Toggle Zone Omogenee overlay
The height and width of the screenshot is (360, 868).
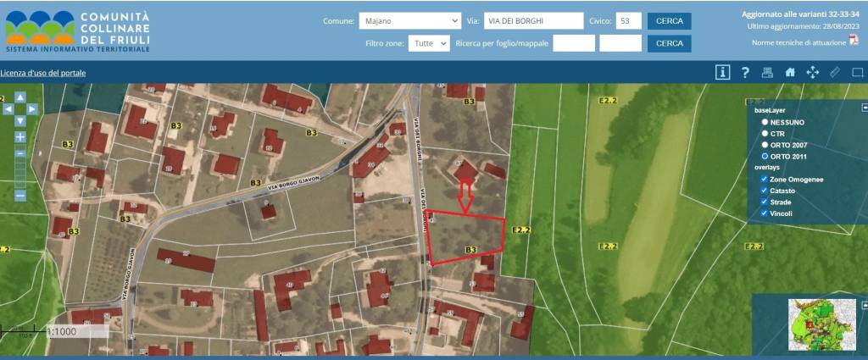coord(765,180)
